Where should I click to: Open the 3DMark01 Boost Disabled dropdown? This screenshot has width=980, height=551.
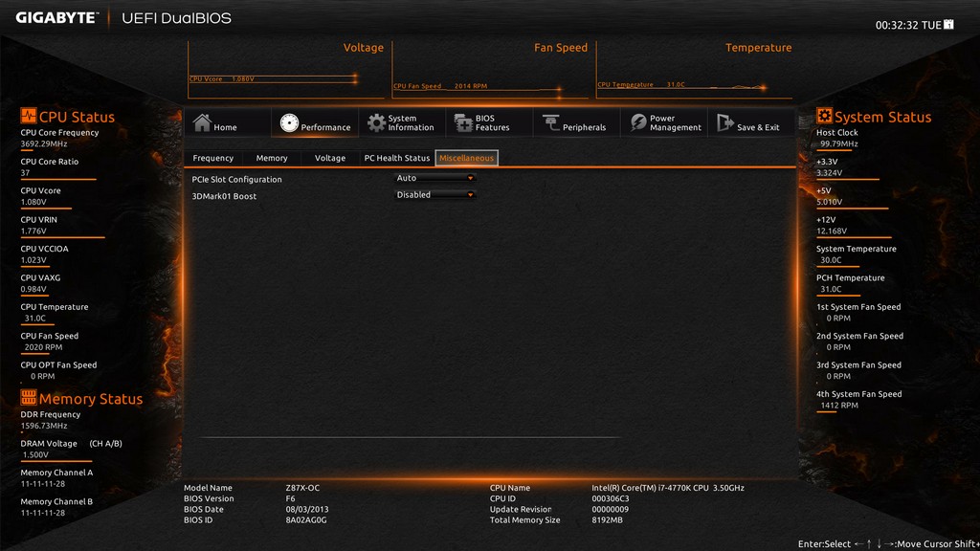pos(435,195)
